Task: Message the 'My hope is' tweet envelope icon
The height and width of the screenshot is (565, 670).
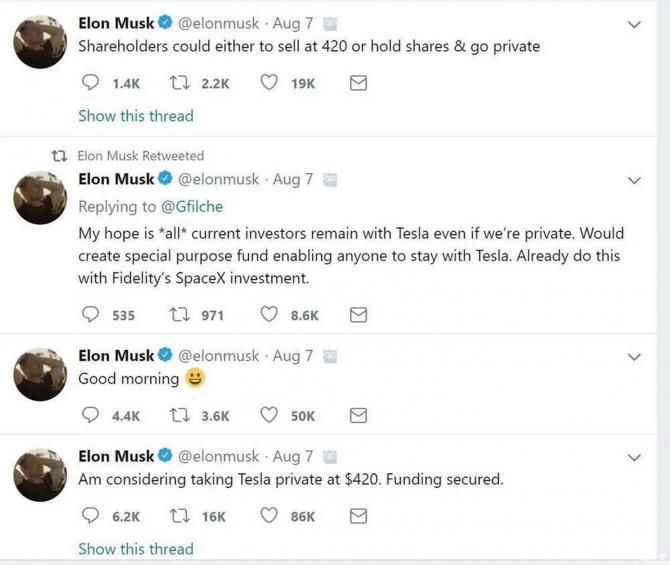Action: pyautogui.click(x=358, y=315)
